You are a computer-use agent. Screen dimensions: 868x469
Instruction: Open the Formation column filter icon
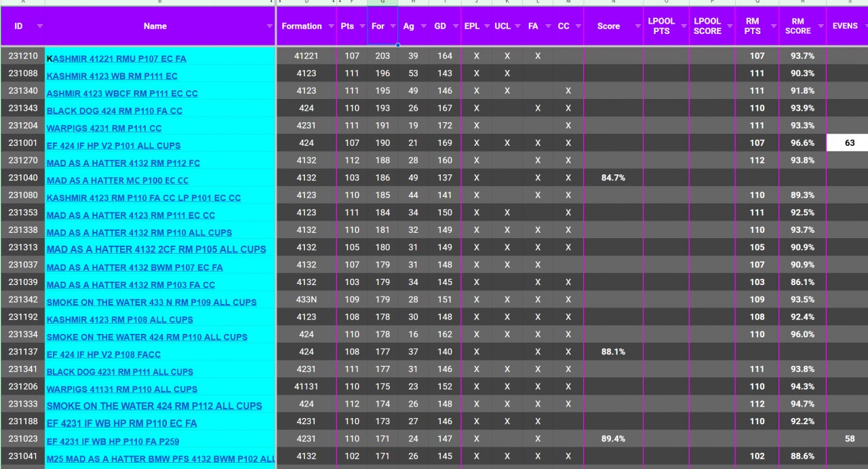coord(330,26)
